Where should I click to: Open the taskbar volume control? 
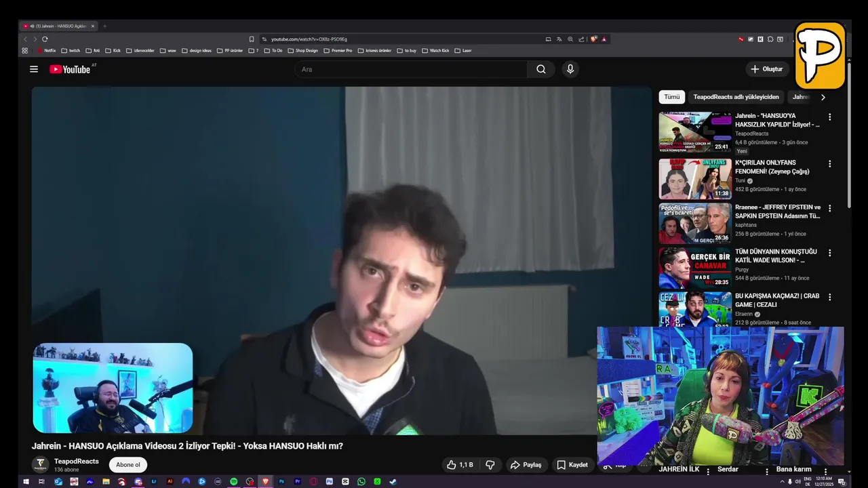pyautogui.click(x=797, y=481)
